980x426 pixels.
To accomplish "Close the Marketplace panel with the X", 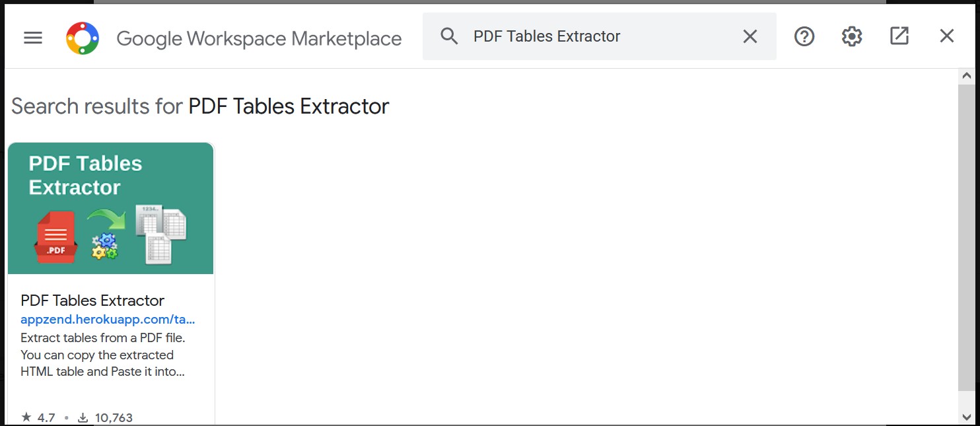I will 946,36.
